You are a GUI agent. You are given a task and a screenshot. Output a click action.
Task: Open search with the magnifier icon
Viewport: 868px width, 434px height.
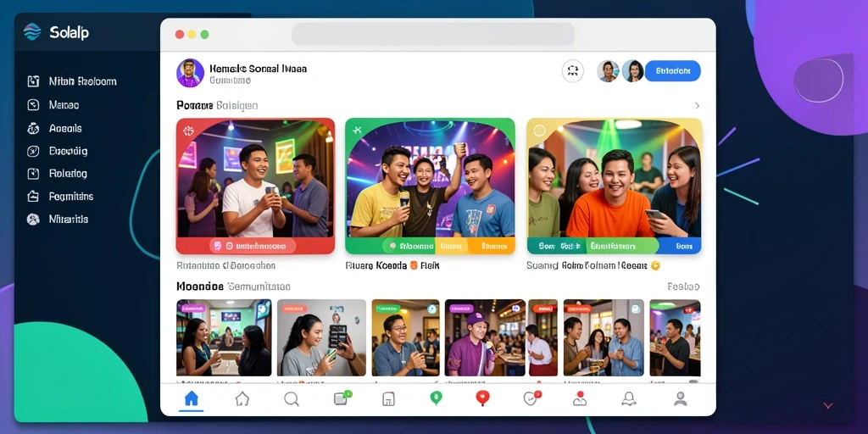(x=292, y=398)
